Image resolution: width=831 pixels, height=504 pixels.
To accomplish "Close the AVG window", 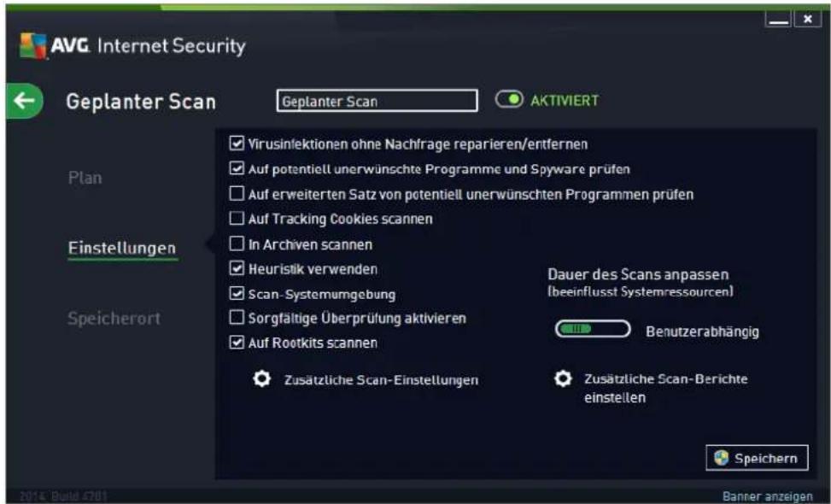I will pos(807,19).
